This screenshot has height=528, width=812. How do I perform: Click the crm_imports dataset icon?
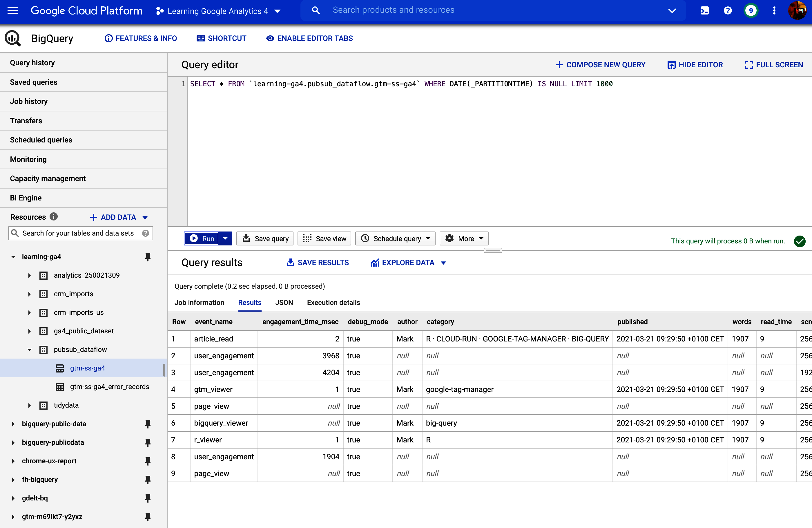tap(43, 294)
